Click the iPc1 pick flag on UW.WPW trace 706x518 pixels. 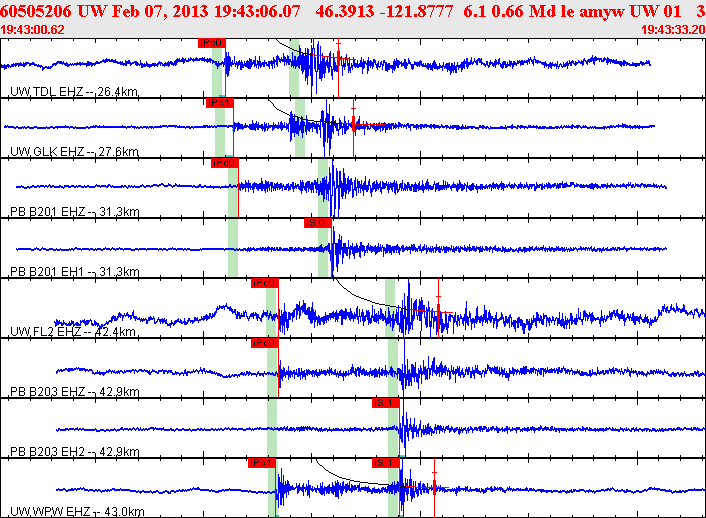click(x=261, y=463)
